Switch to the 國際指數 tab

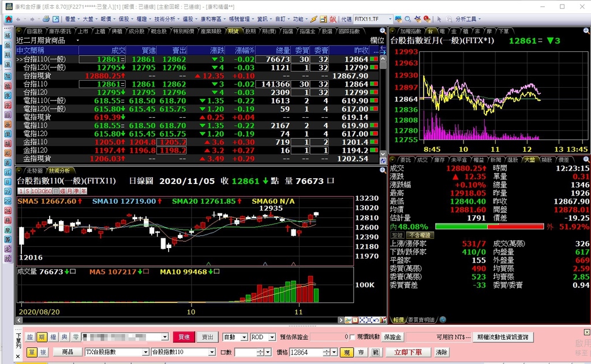tap(349, 31)
